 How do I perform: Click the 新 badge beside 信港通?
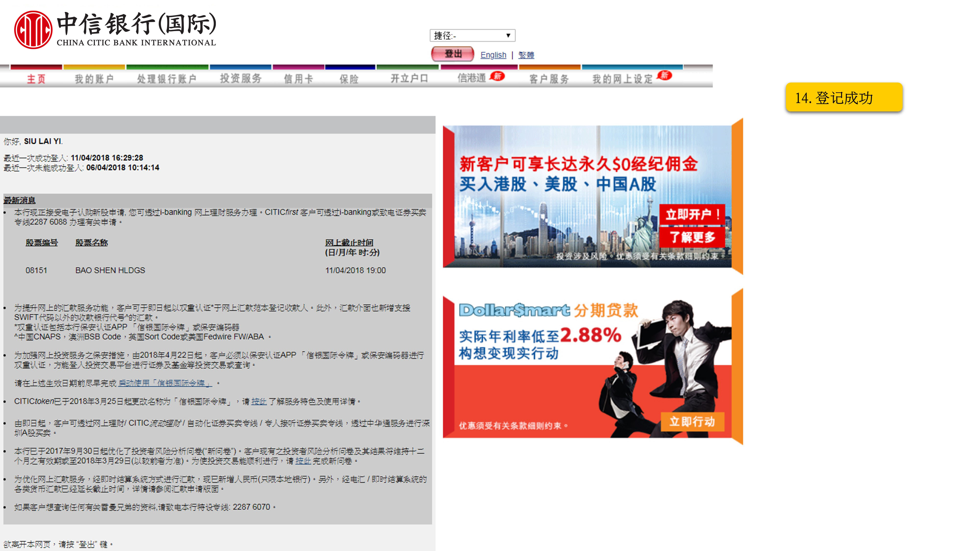pos(497,76)
